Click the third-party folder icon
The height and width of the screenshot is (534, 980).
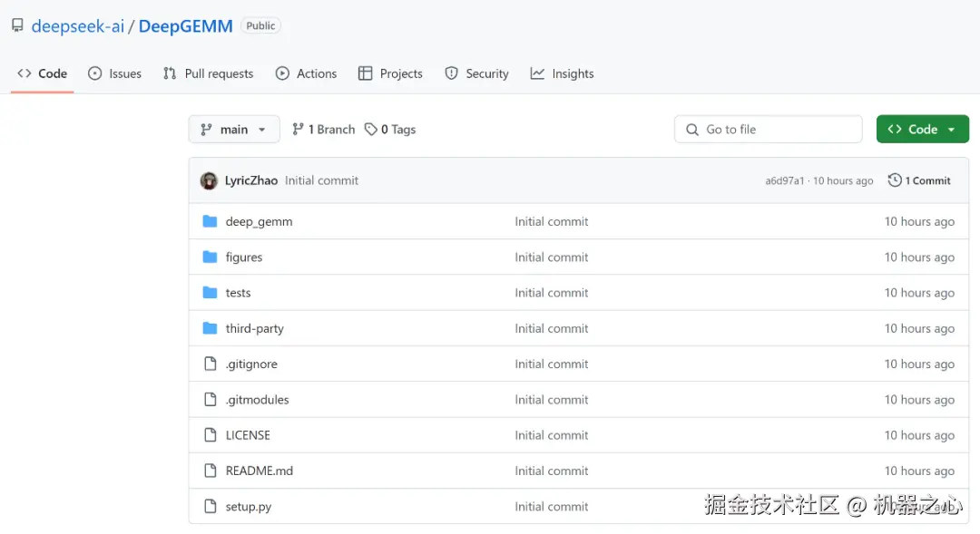pyautogui.click(x=210, y=328)
